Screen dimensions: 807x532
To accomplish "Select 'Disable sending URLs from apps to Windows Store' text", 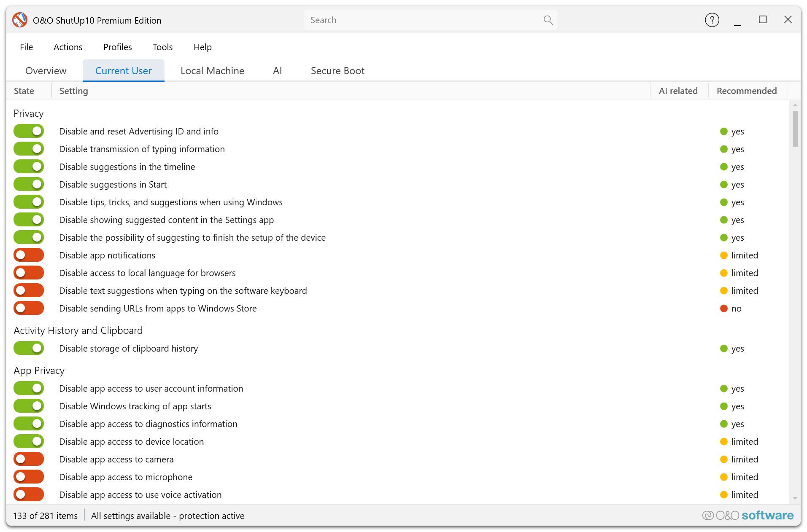I will 158,308.
